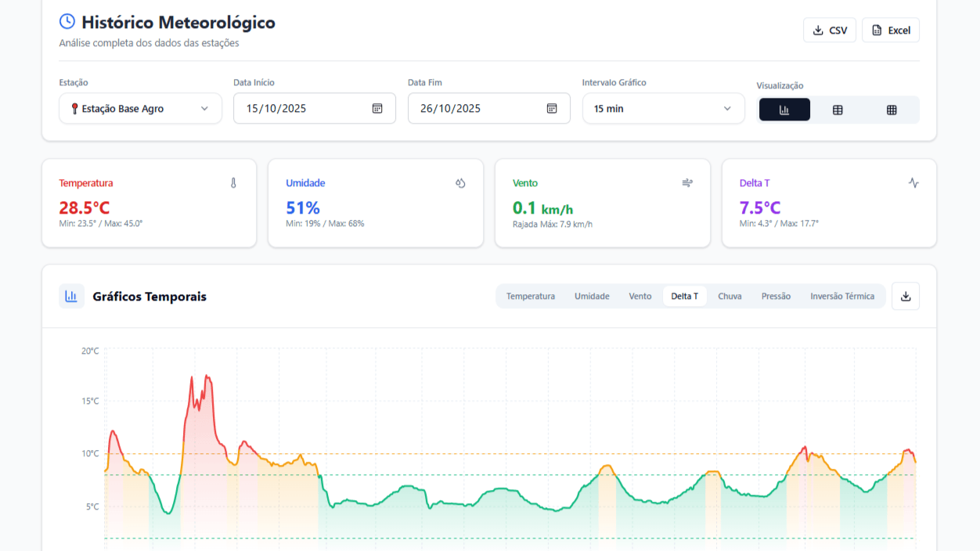Image resolution: width=980 pixels, height=551 pixels.
Task: Click the clock icon beside Histórico Meteorológico
Action: pos(67,22)
